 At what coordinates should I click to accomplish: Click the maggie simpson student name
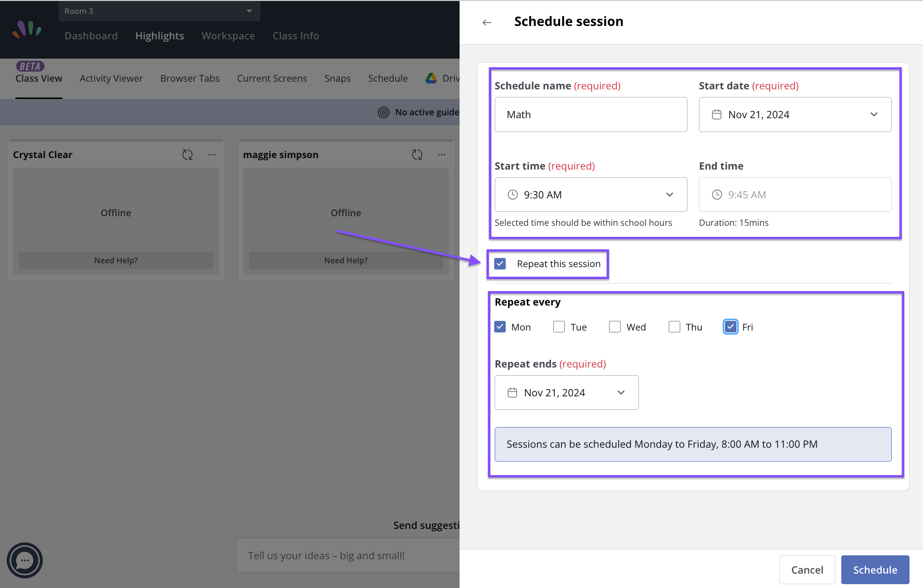[281, 155]
